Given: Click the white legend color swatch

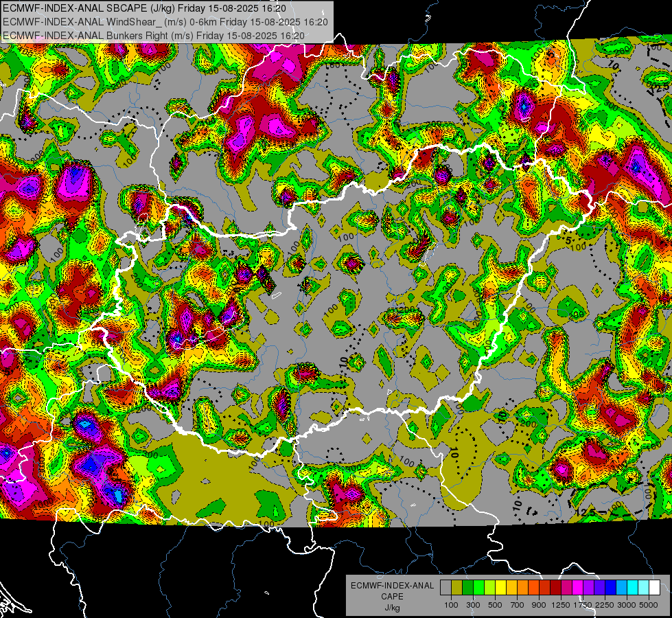Looking at the screenshot, I should (656, 588).
